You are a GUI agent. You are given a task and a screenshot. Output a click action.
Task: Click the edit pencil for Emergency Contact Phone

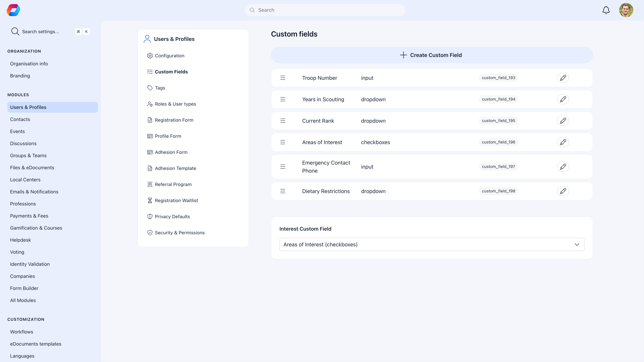[563, 166]
